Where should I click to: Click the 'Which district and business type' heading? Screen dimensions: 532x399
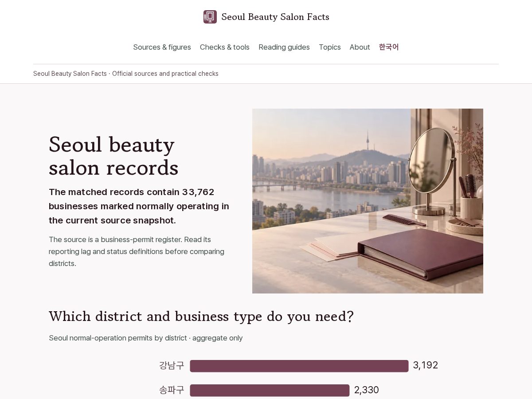point(201,317)
